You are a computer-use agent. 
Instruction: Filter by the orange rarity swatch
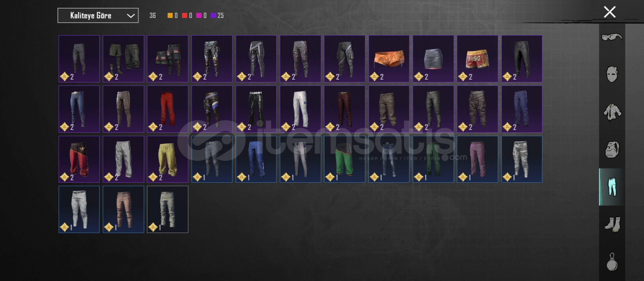(170, 16)
